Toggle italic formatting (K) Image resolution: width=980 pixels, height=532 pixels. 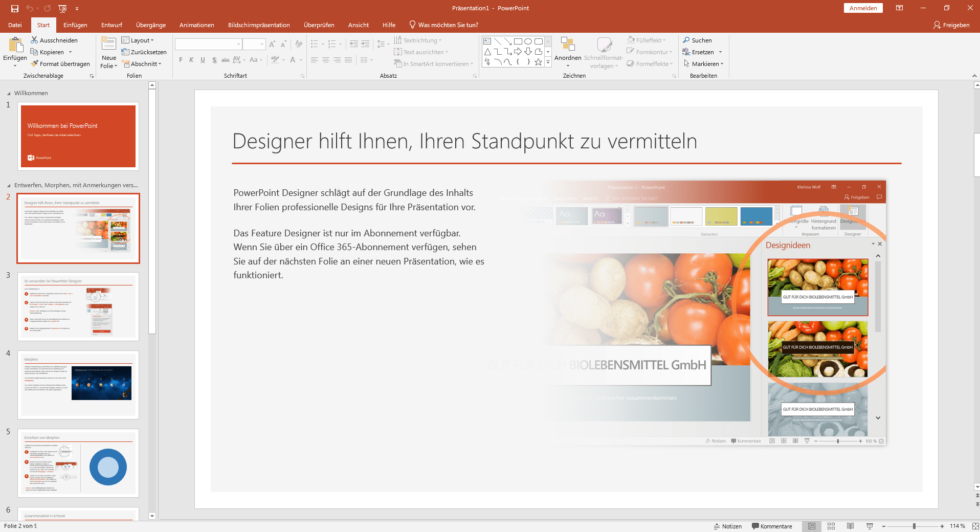(x=191, y=60)
